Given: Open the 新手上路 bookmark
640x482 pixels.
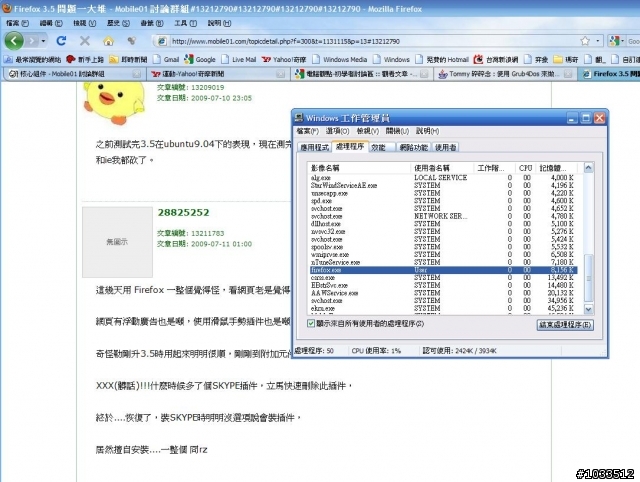Looking at the screenshot, I should coord(85,60).
